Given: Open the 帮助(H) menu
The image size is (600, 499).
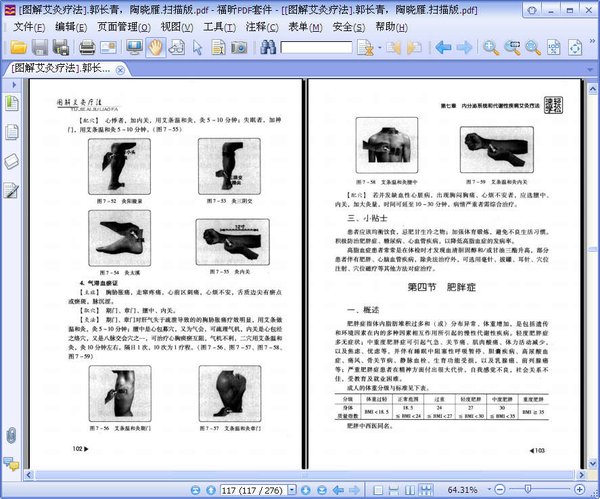Looking at the screenshot, I should click(x=391, y=27).
